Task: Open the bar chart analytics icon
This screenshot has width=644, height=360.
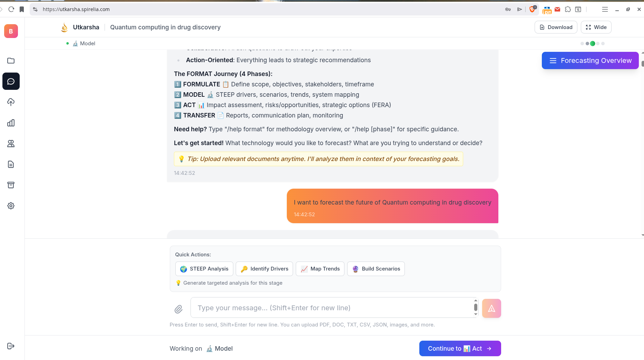Action: pos(11,123)
